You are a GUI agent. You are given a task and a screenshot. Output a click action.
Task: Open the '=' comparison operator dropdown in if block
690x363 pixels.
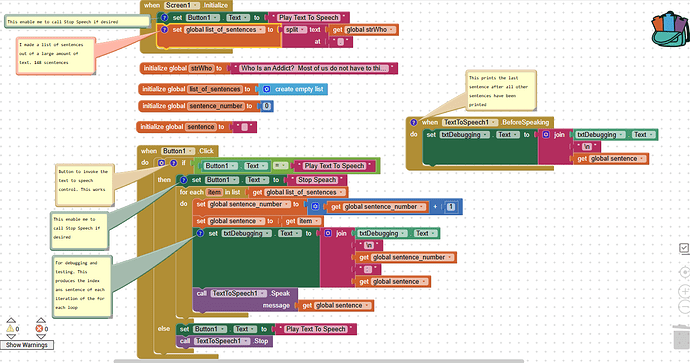click(280, 166)
